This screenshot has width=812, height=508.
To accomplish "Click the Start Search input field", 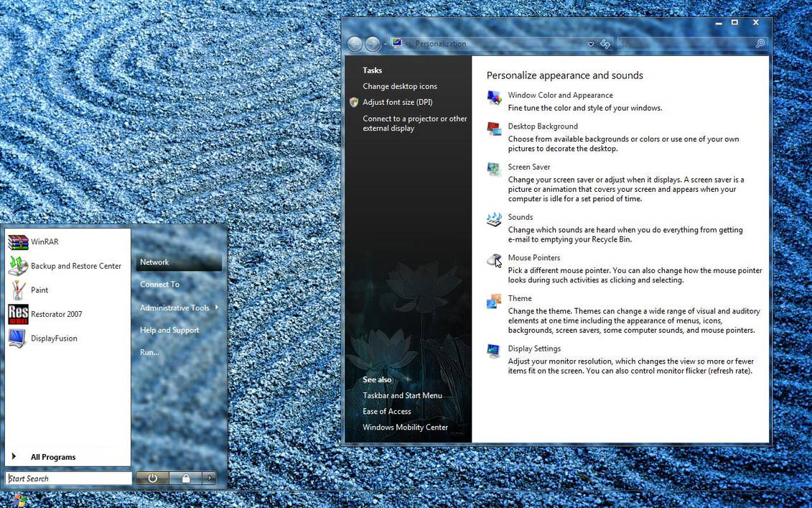I will 69,479.
